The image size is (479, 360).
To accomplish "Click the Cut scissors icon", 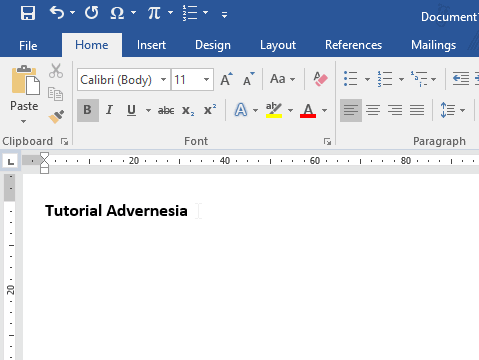I will pyautogui.click(x=56, y=71).
